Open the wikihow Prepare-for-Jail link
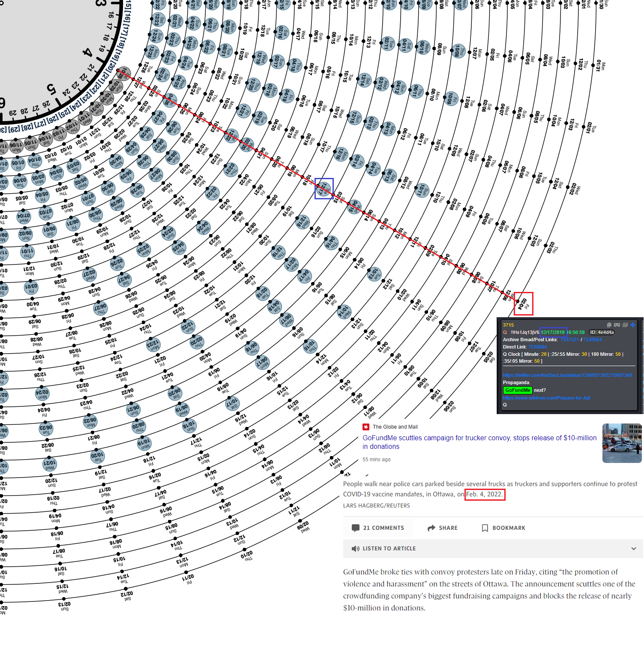The image size is (644, 646). pos(546,398)
